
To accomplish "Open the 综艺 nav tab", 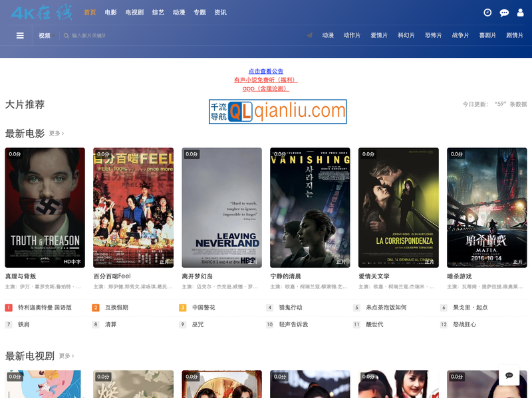I will coord(158,13).
